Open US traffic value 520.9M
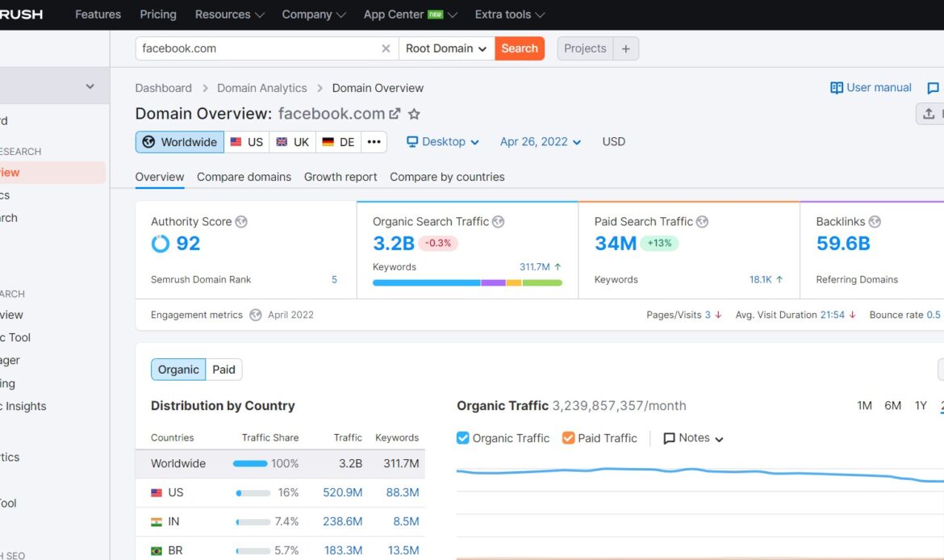The height and width of the screenshot is (560, 944). tap(343, 492)
